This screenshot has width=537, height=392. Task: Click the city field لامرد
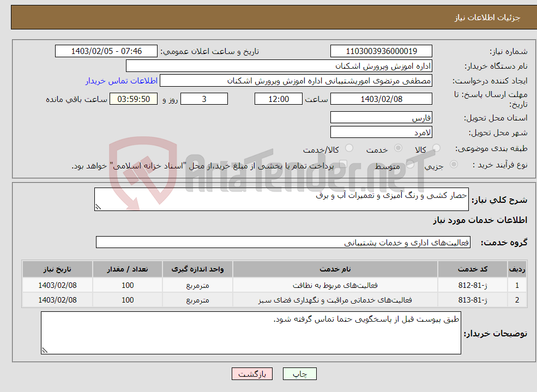pyautogui.click(x=381, y=132)
